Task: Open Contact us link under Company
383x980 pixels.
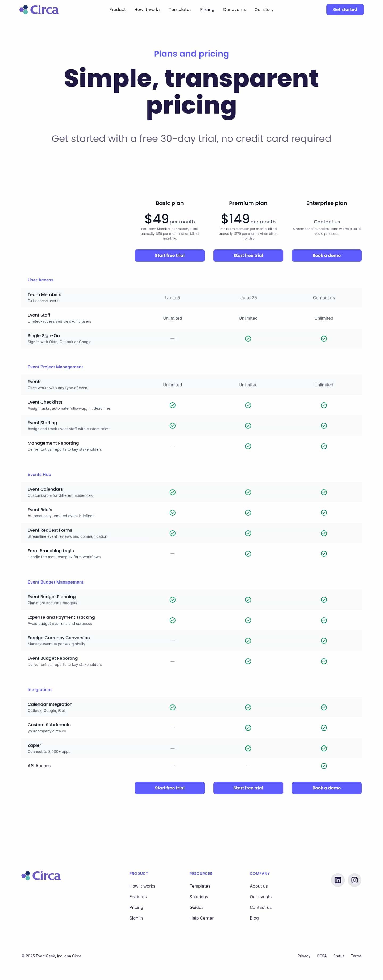Action: 260,907
